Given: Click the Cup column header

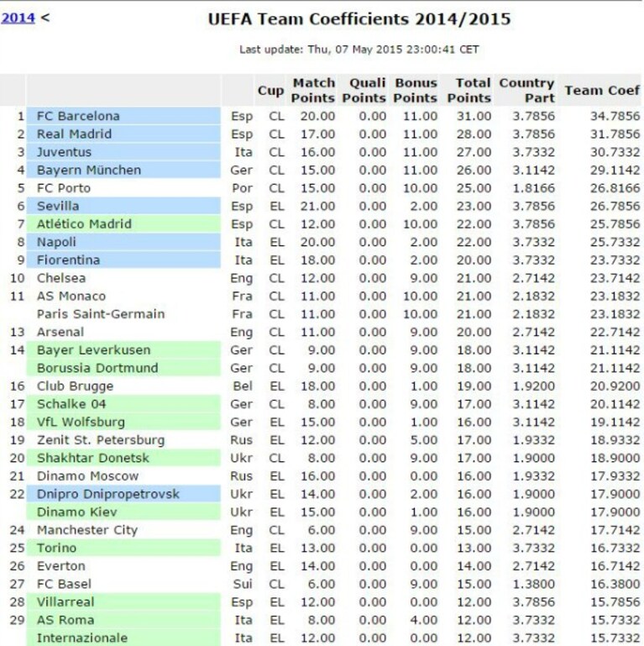Looking at the screenshot, I should (270, 90).
